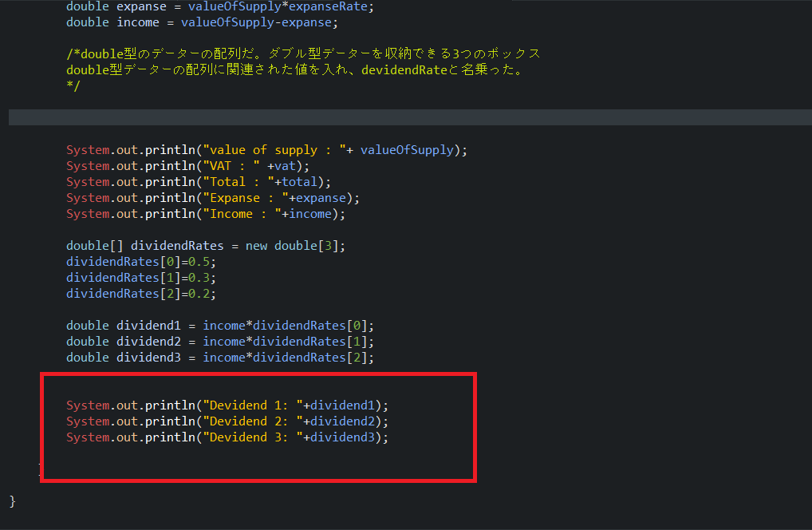This screenshot has width=812, height=530.
Task: Place cursor on the highlighted empty line
Action: (x=410, y=117)
